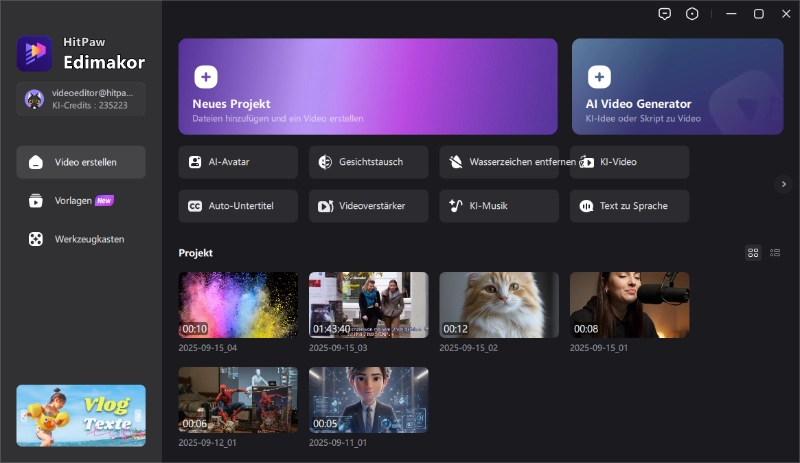Open the settings hexagon icon in title bar
The height and width of the screenshot is (463, 800).
(x=692, y=14)
